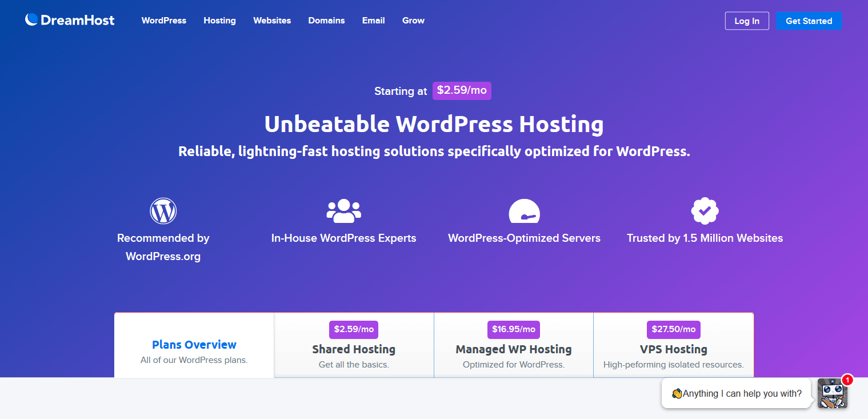
Task: Expand the Domains menu
Action: (326, 21)
